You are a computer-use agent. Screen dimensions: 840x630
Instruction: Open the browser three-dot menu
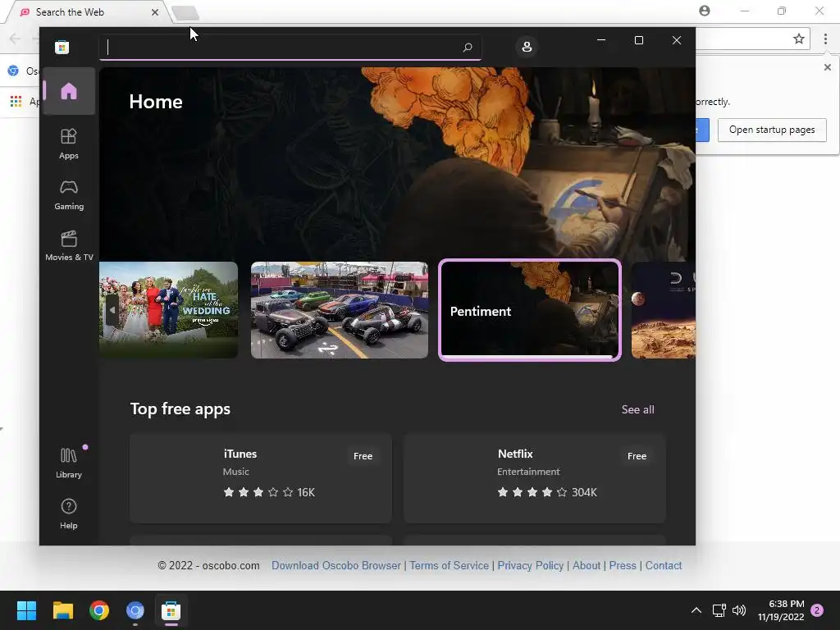[x=825, y=39]
